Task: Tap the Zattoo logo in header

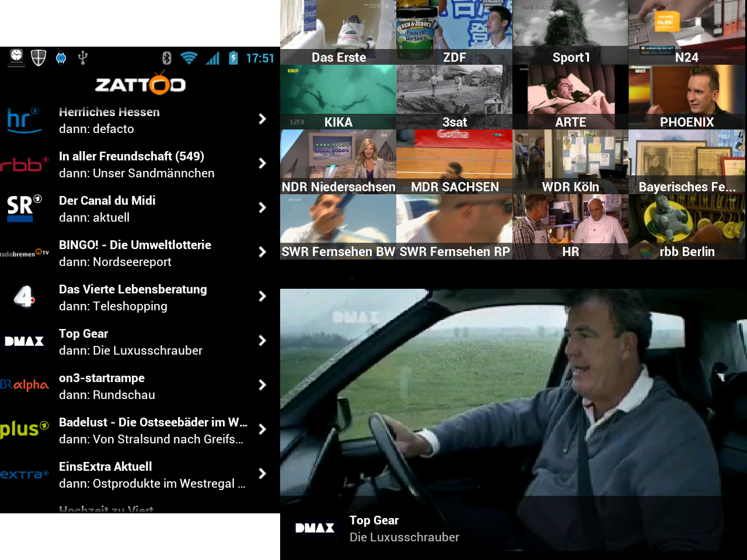Action: coord(140,84)
